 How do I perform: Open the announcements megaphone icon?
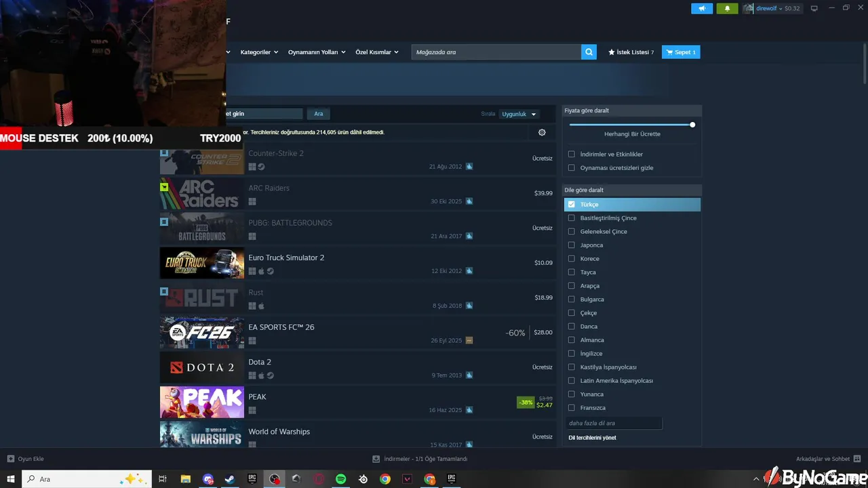coord(702,9)
